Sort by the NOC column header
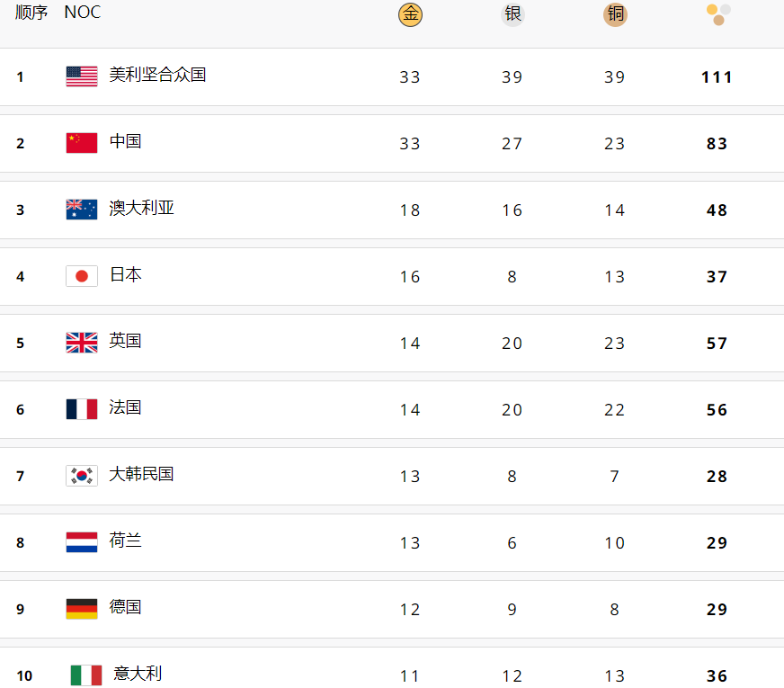784x688 pixels. pos(83,12)
